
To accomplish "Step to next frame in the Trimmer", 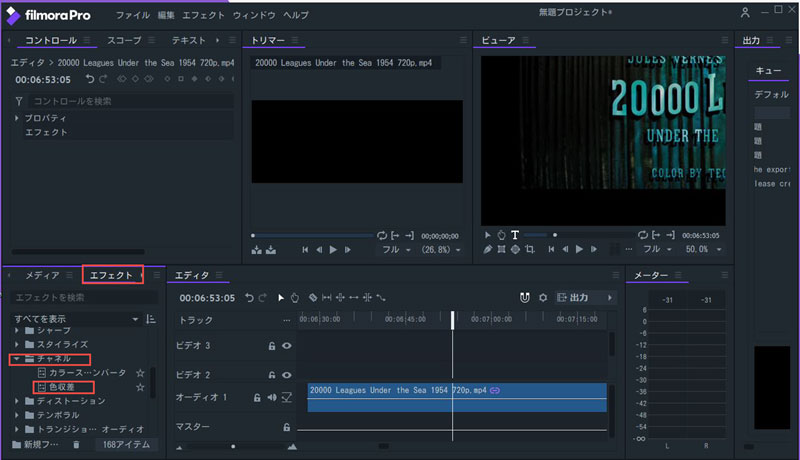I will pos(347,250).
